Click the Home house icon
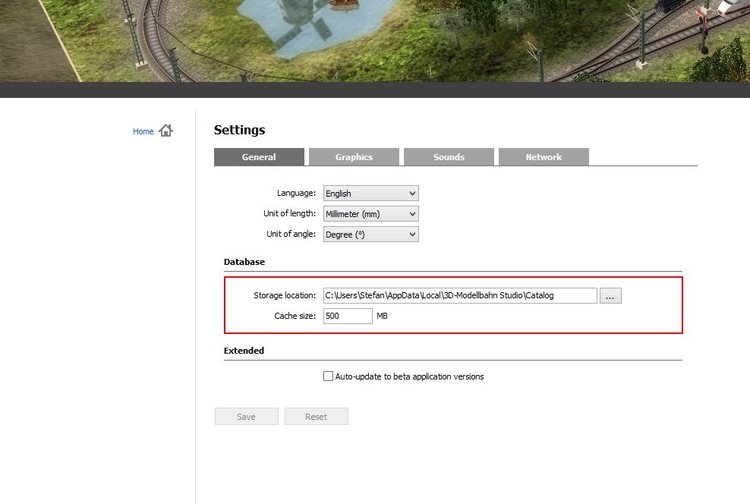The height and width of the screenshot is (504, 750). click(x=166, y=131)
